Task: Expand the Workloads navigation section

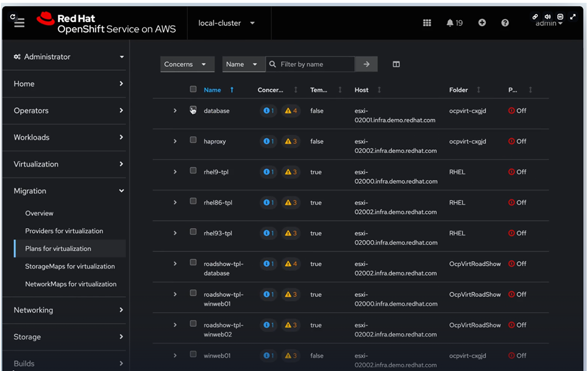Action: coord(69,138)
